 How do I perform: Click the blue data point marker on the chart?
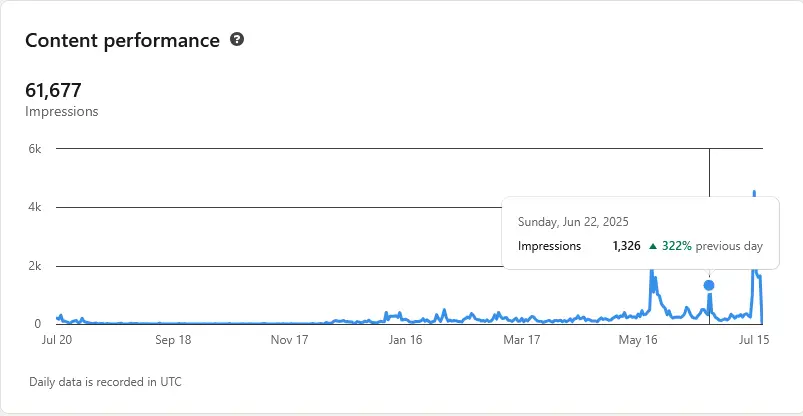(x=709, y=285)
